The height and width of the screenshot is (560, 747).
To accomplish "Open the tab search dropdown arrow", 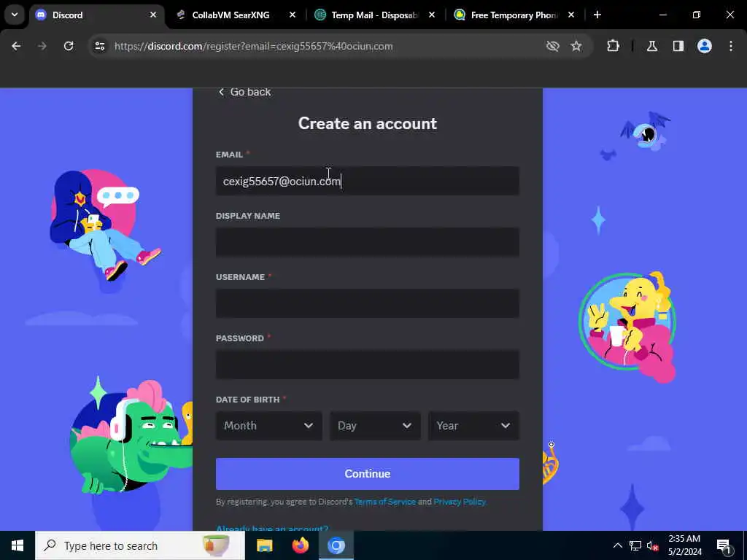I will 15,15.
